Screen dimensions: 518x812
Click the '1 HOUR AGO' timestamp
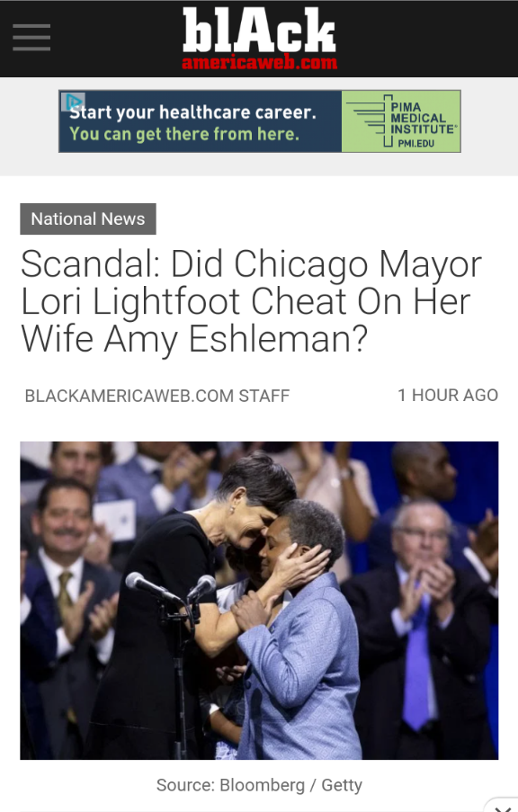pos(448,395)
